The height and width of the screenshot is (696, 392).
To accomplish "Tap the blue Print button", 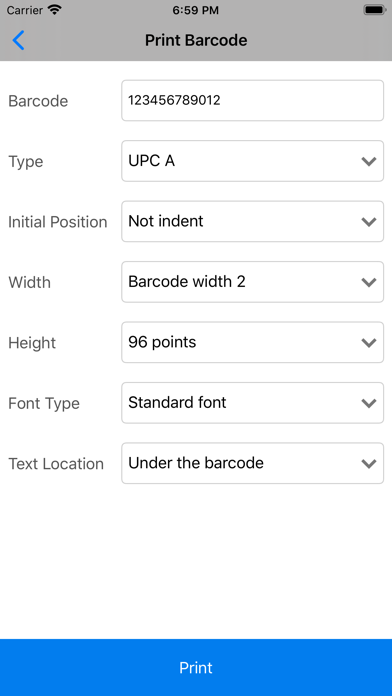I will click(196, 668).
